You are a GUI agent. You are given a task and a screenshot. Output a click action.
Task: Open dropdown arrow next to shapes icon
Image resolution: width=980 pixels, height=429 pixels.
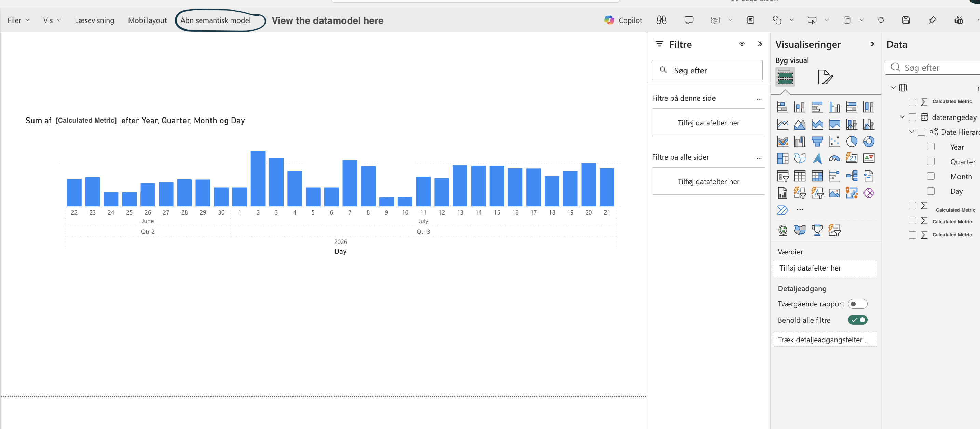point(791,20)
